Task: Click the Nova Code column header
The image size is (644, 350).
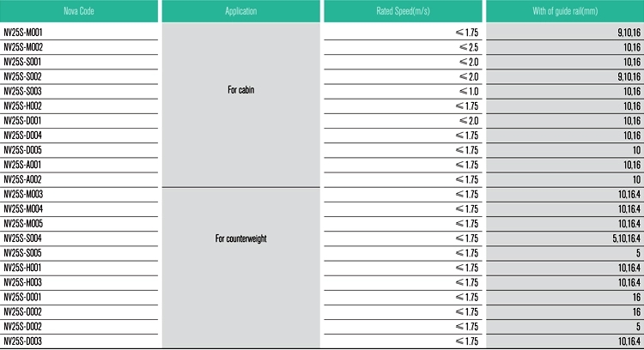Action: [79, 12]
